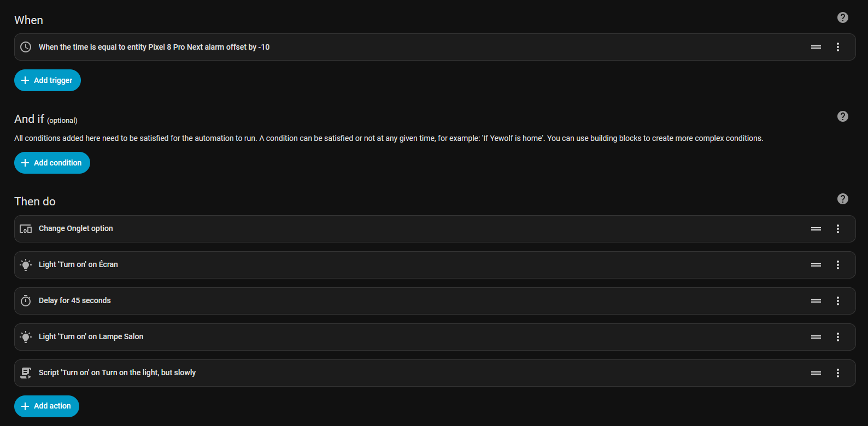Click the help icon beside When heading
The image size is (868, 426).
pos(842,17)
